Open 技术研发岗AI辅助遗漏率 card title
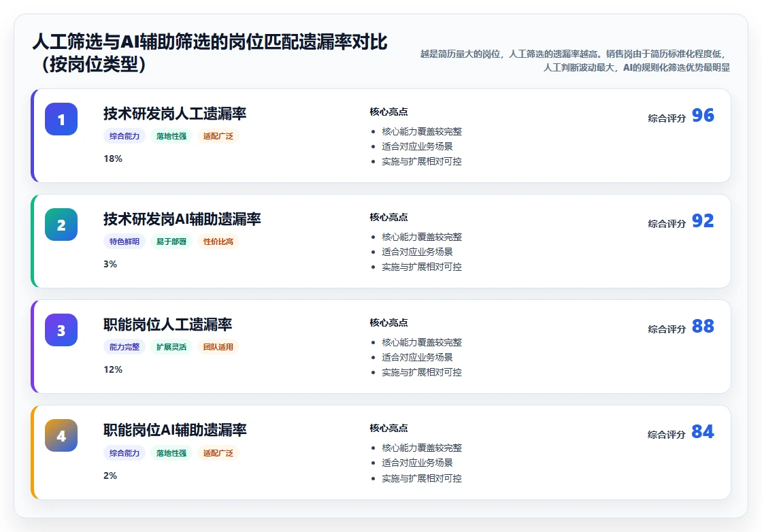 point(182,218)
